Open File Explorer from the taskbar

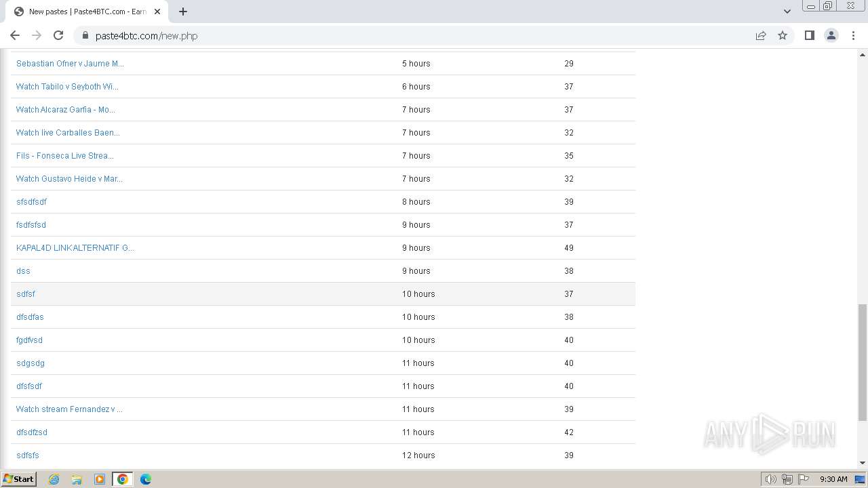77,479
